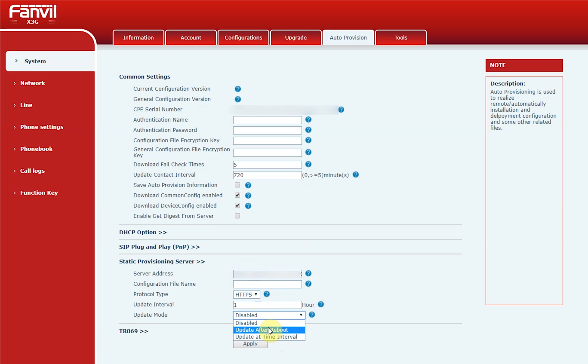The height and width of the screenshot is (364, 588).
Task: Expand the TR069 section
Action: [x=133, y=331]
